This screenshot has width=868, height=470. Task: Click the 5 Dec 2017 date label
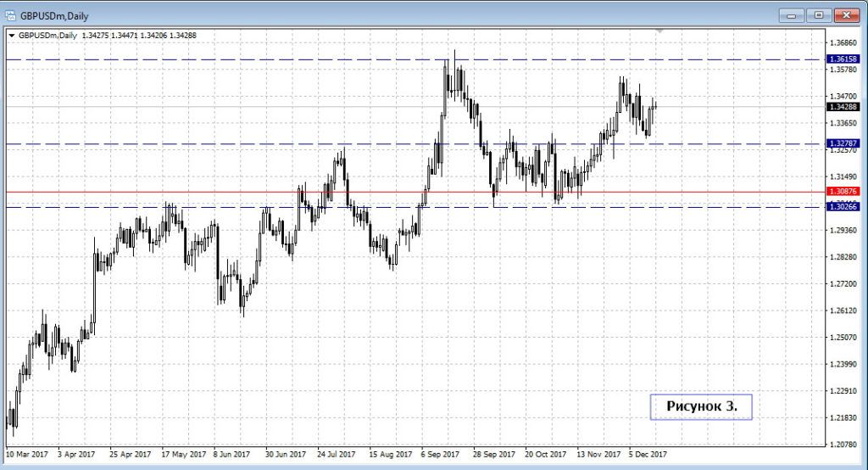point(648,454)
